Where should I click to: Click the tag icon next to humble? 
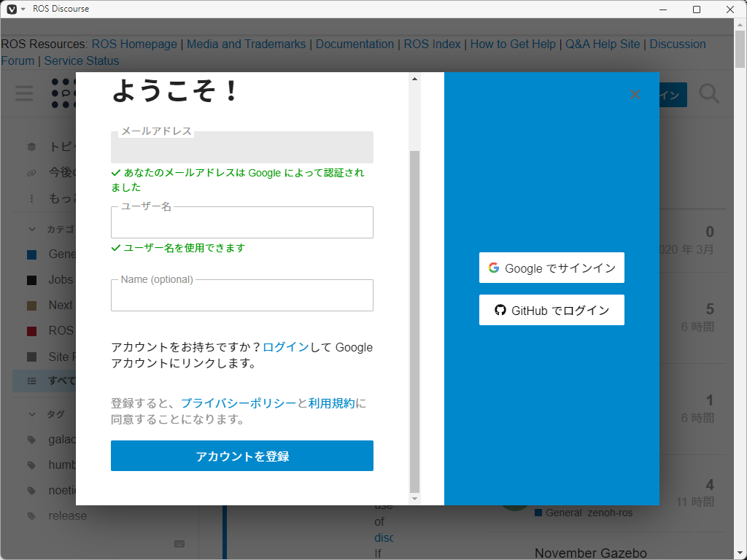coord(31,465)
